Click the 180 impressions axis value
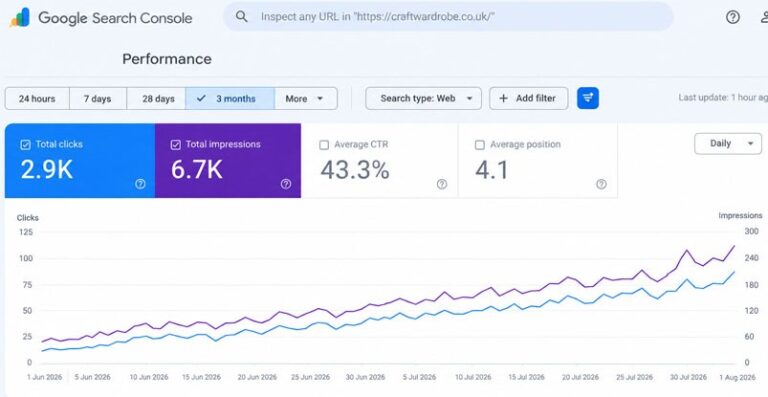 click(x=751, y=285)
